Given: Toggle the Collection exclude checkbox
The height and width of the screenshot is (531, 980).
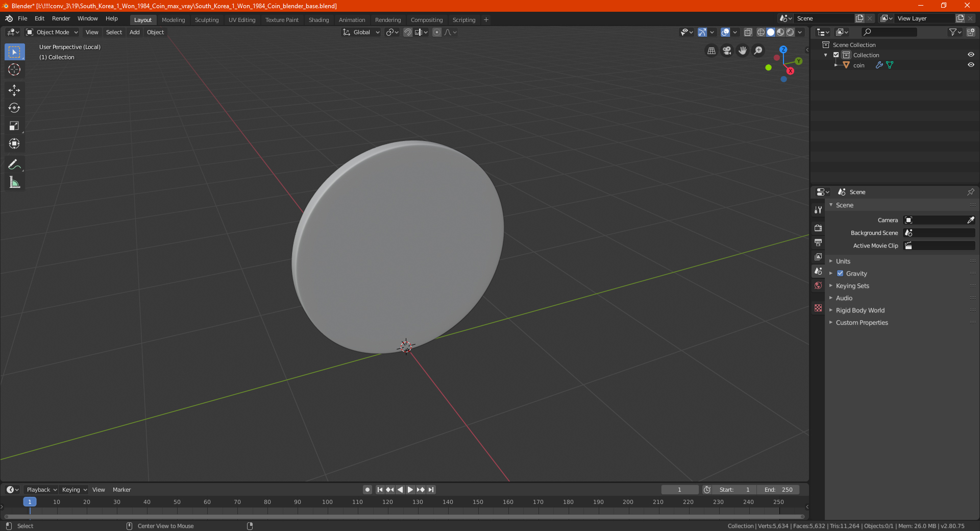Looking at the screenshot, I should [x=836, y=55].
